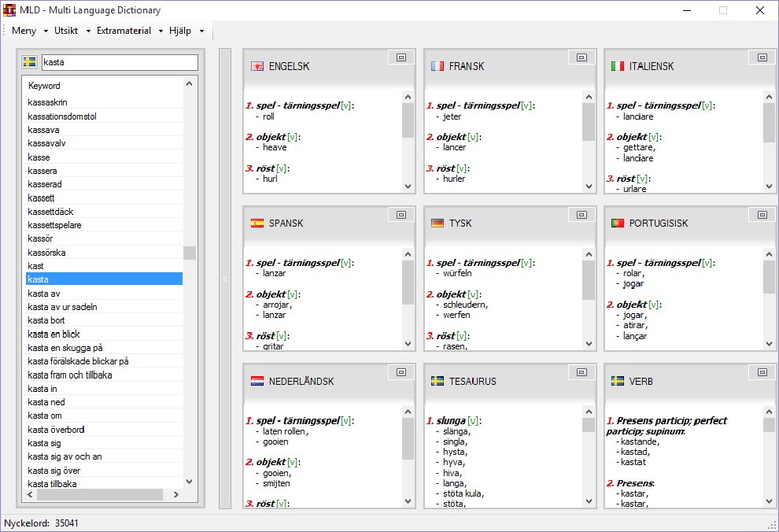Maximize the TESAURUS panel with its corner button
The width and height of the screenshot is (779, 532).
coord(581,372)
